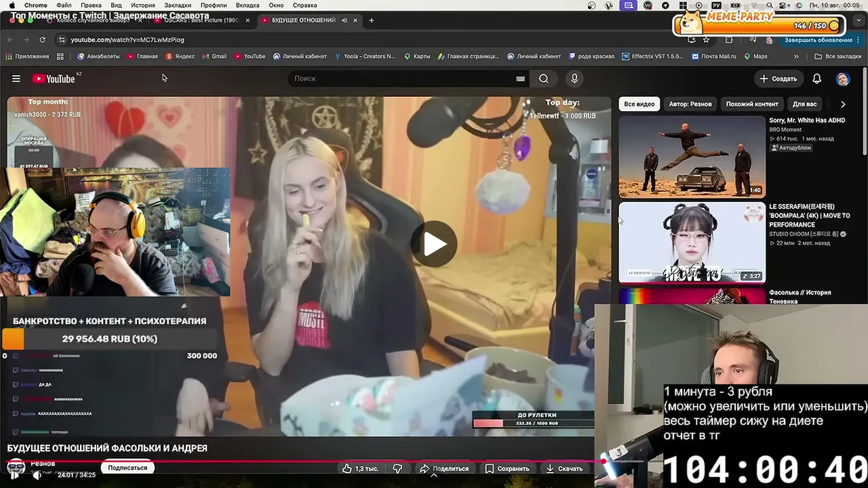The width and height of the screenshot is (868, 488).
Task: Click the Поделиться share button
Action: 444,468
